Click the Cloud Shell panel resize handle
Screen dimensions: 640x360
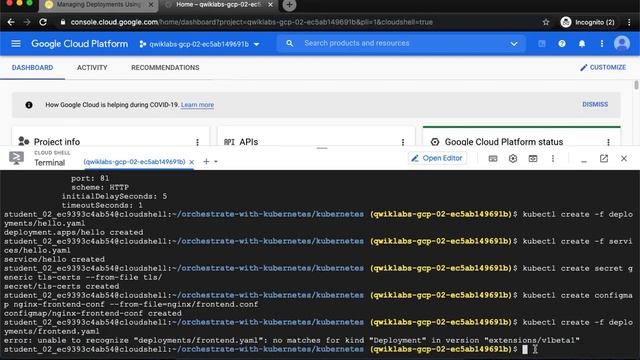pos(322,148)
